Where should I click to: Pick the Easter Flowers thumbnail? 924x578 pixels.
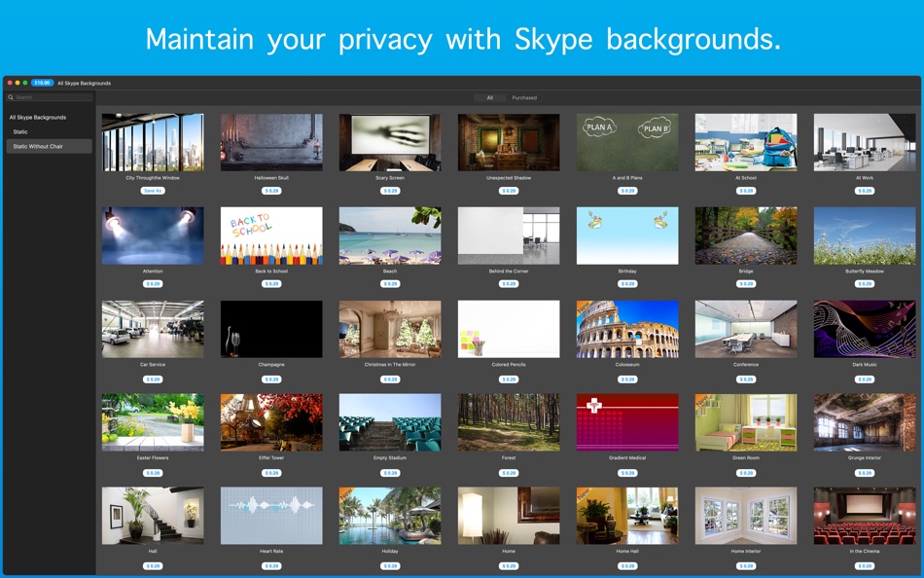point(153,422)
